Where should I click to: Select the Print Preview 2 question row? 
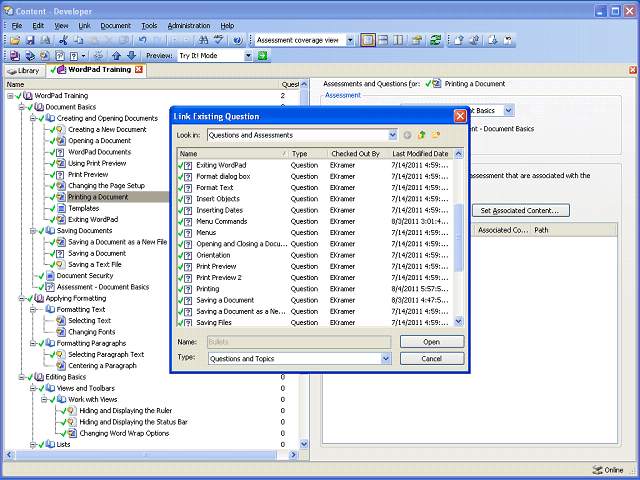pyautogui.click(x=315, y=278)
